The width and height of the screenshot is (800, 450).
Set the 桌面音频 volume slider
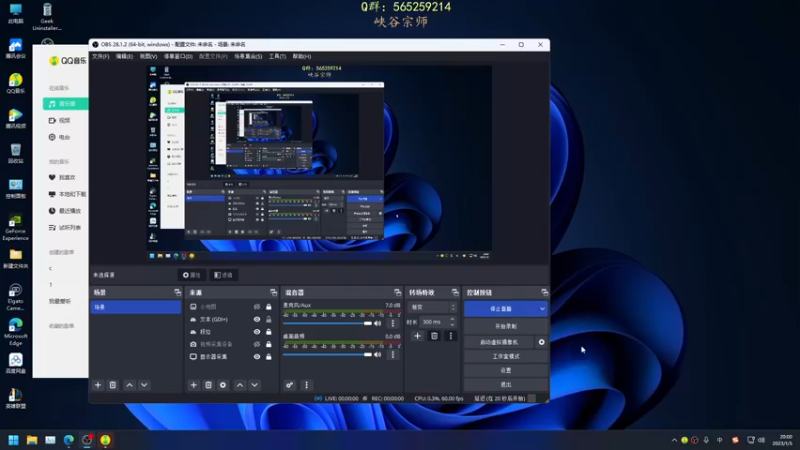click(327, 355)
